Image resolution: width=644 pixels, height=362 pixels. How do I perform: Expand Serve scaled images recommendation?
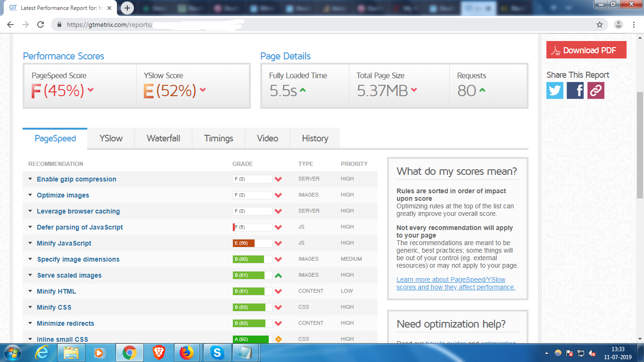[x=30, y=275]
